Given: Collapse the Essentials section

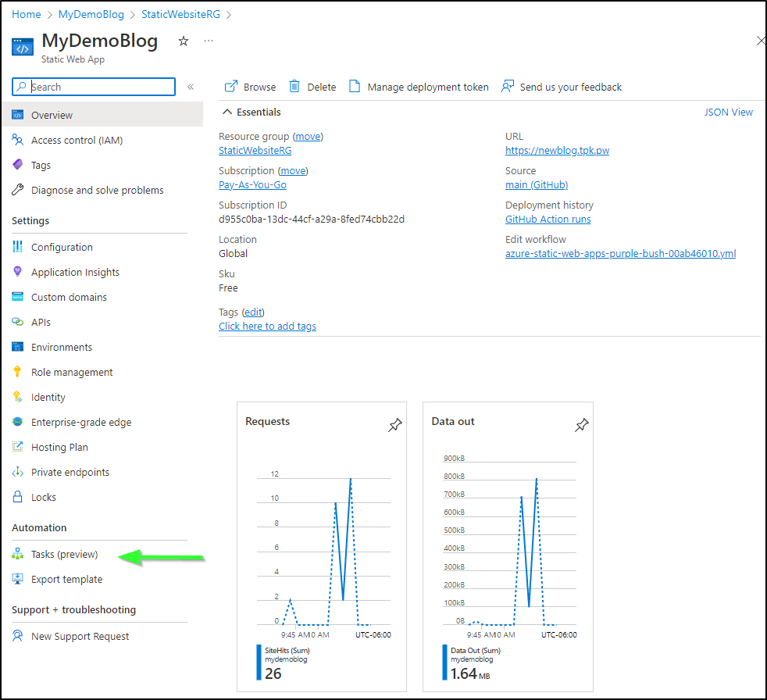Looking at the screenshot, I should click(227, 112).
